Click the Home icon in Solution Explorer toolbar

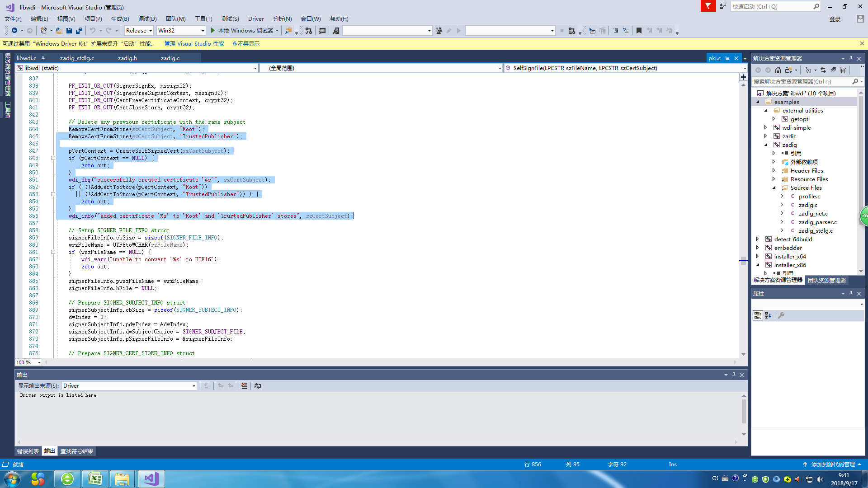778,70
